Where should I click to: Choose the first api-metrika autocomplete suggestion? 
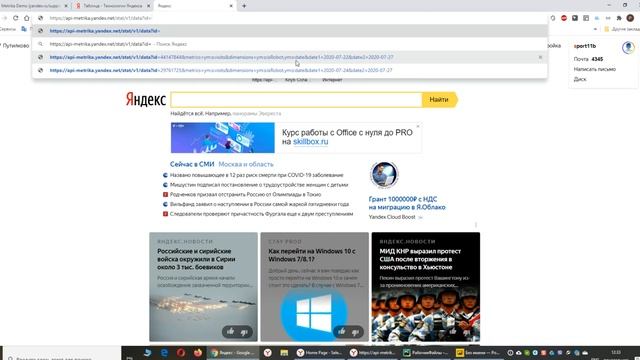pyautogui.click(x=290, y=31)
